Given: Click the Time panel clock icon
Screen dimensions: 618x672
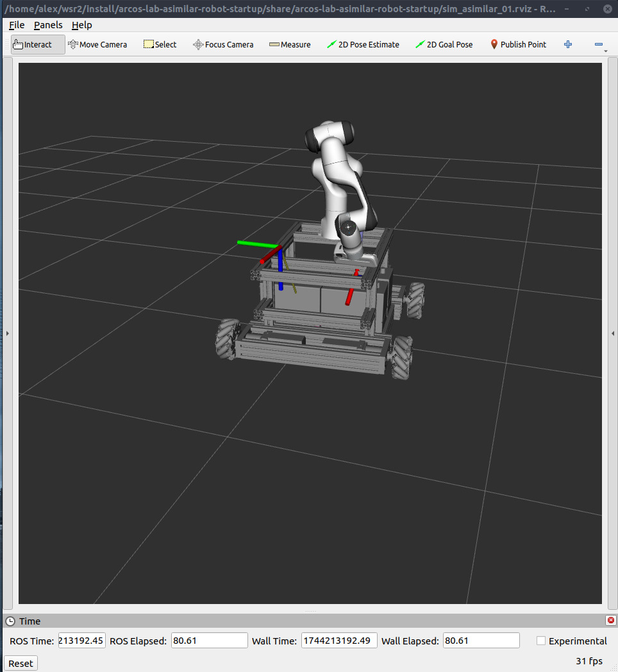Looking at the screenshot, I should (x=11, y=621).
